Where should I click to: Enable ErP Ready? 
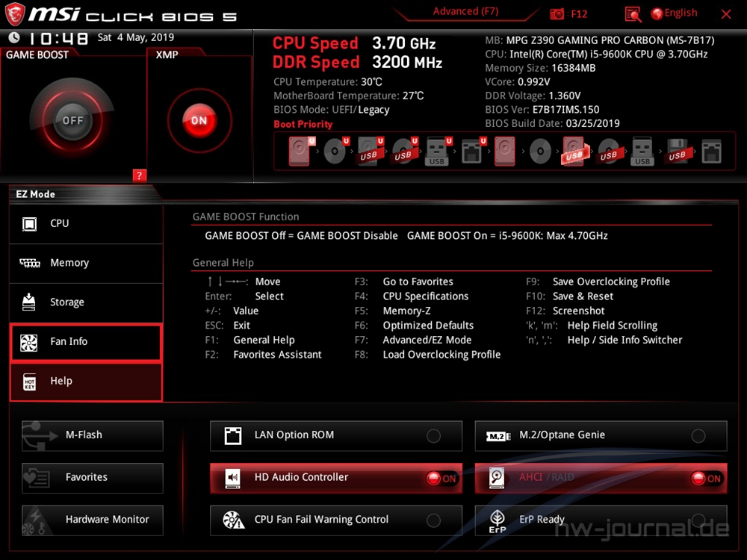tap(601, 520)
